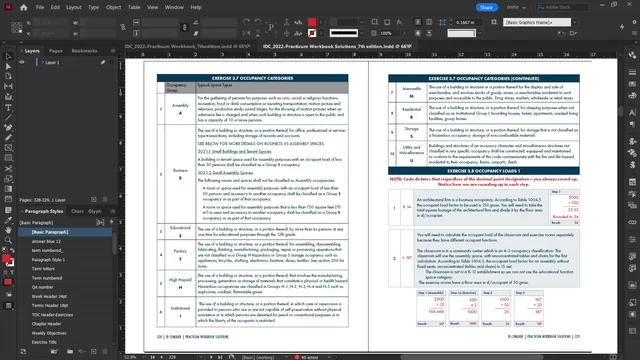Select the Selection tool arrow
Viewport: 640px width, 360px height.
[x=8, y=57]
